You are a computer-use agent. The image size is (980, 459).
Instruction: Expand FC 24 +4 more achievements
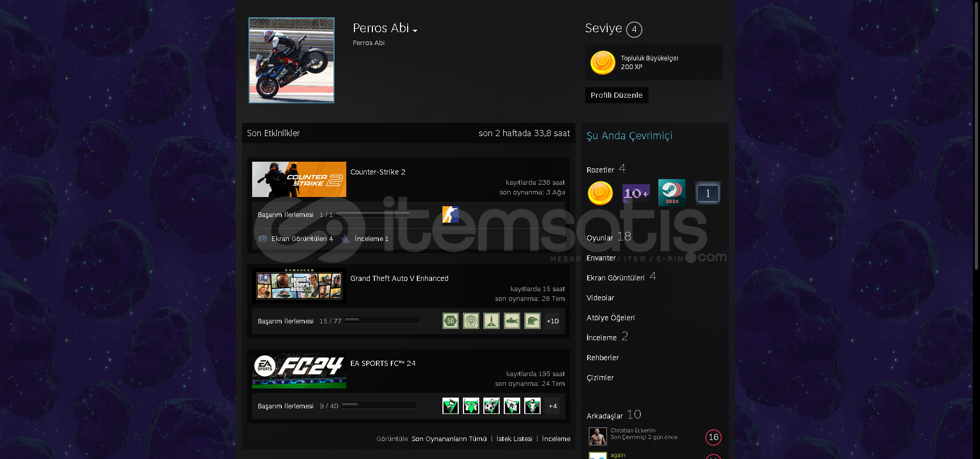click(x=552, y=406)
